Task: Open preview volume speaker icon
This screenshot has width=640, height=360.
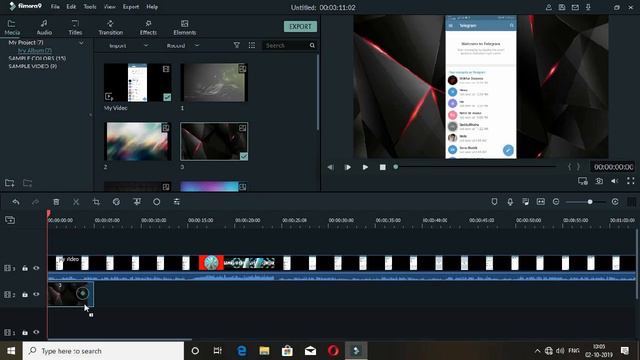Action: [x=615, y=181]
